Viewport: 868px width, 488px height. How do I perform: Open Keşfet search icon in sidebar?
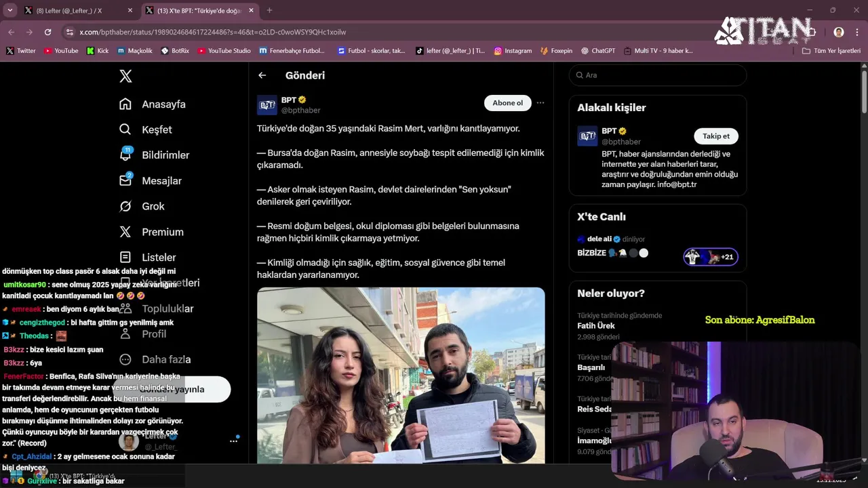(x=125, y=129)
